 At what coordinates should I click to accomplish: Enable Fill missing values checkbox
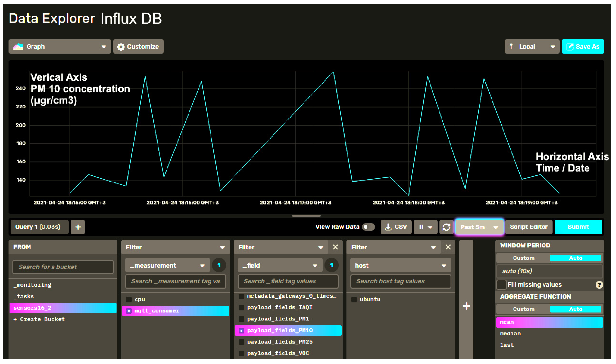click(501, 284)
